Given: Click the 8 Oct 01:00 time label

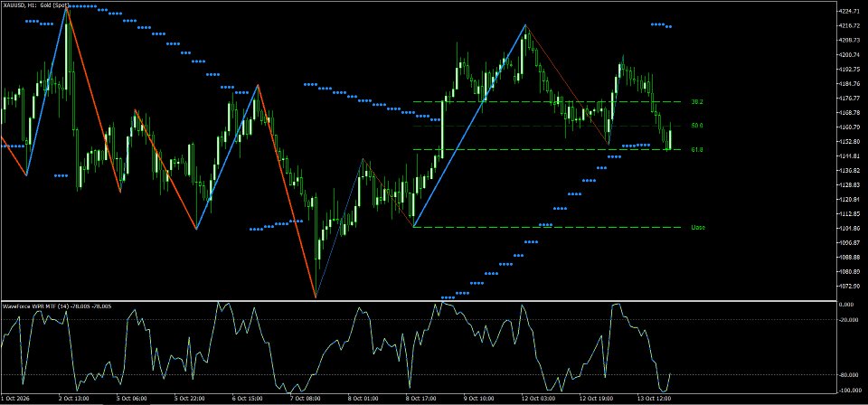Looking at the screenshot, I should [x=363, y=398].
